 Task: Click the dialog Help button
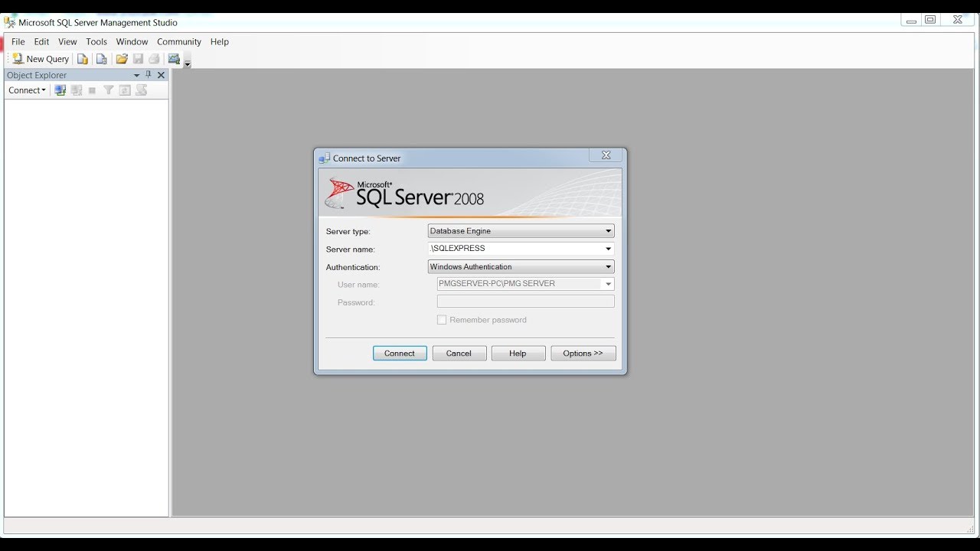(518, 354)
